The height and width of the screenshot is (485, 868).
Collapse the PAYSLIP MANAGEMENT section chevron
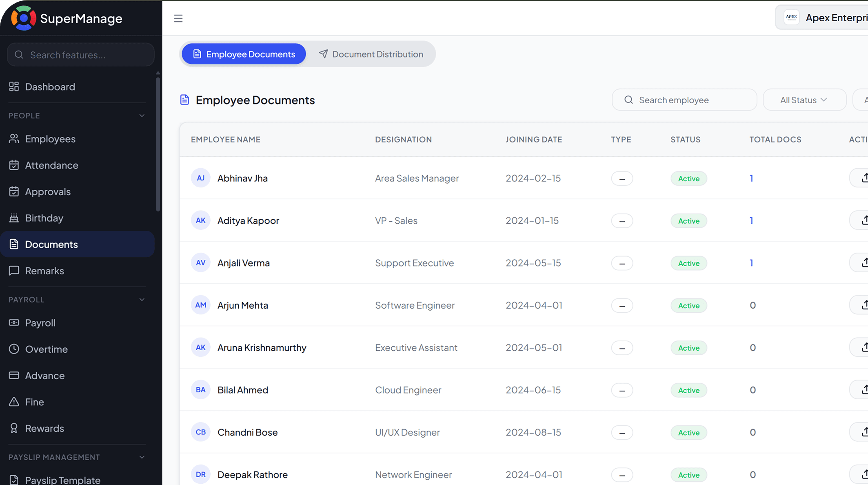(x=142, y=457)
